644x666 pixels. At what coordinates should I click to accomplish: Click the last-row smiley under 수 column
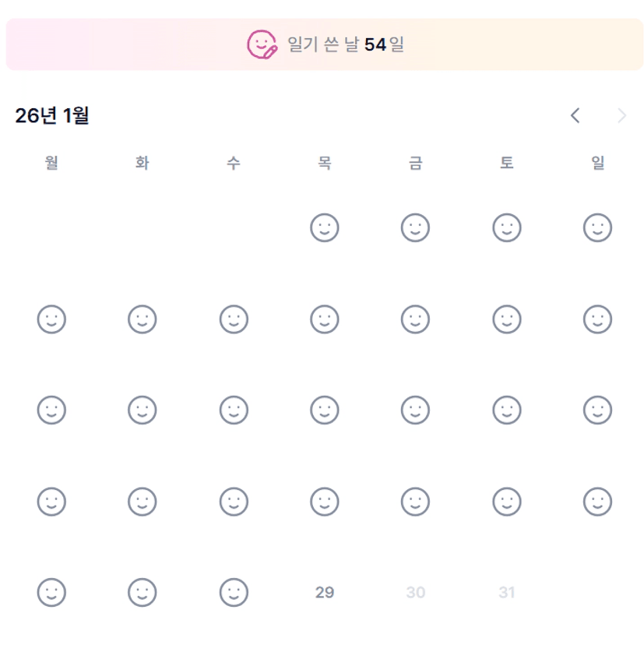(x=234, y=593)
